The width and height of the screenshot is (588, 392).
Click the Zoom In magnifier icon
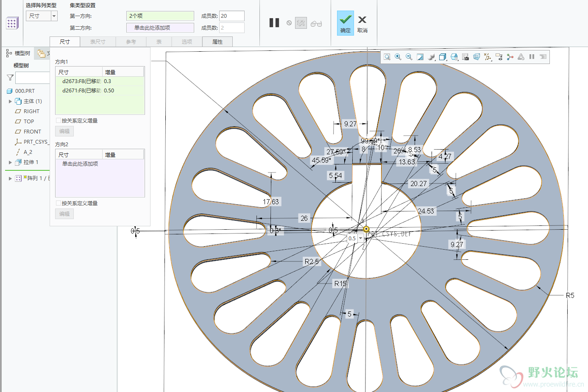point(398,57)
